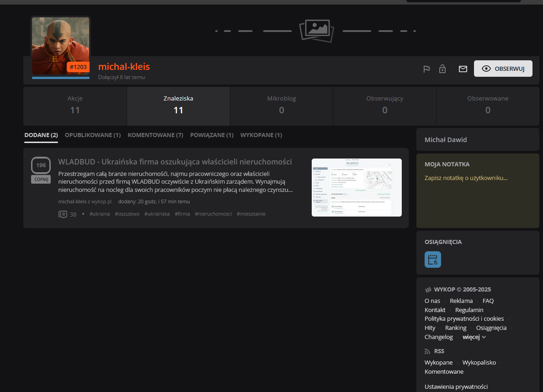Screen dimensions: 543x392
Task: Open the KOMENTOWANE (7) subtab
Action: pyautogui.click(x=155, y=135)
